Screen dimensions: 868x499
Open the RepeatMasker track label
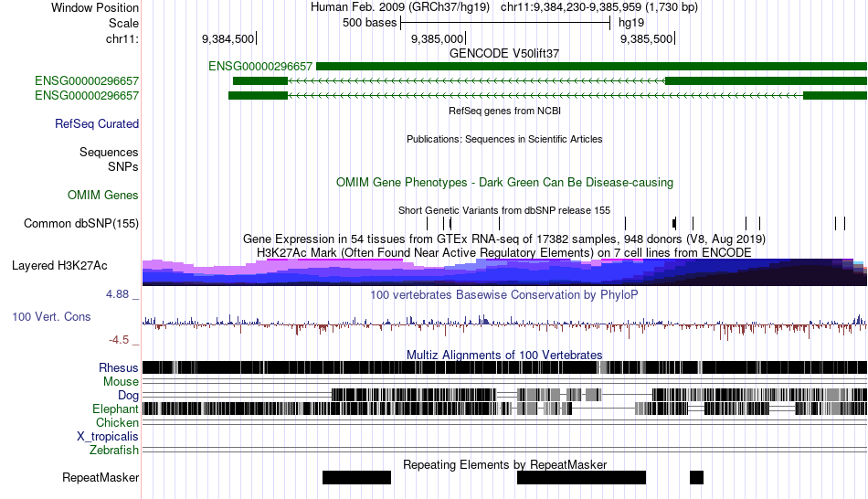coord(101,477)
